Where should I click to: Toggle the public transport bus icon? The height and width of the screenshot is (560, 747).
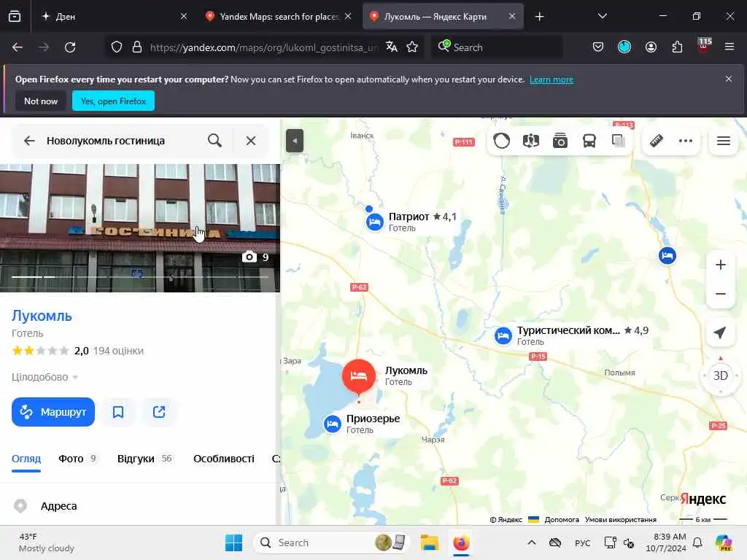589,141
